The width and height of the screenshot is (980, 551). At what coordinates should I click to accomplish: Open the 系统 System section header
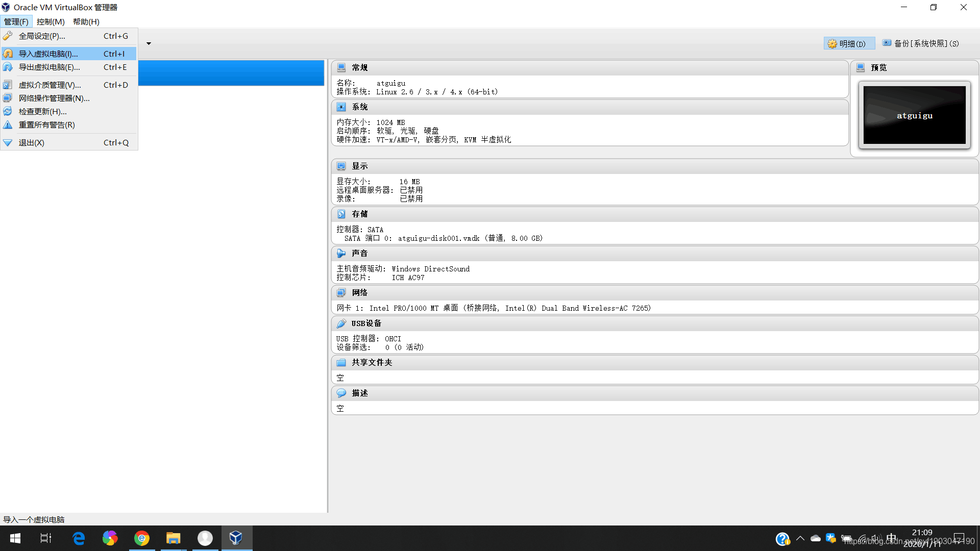tap(590, 107)
